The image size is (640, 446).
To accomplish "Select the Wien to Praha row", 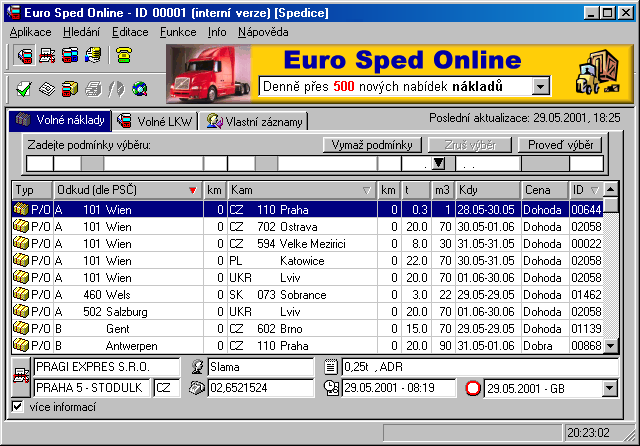I will [307, 209].
